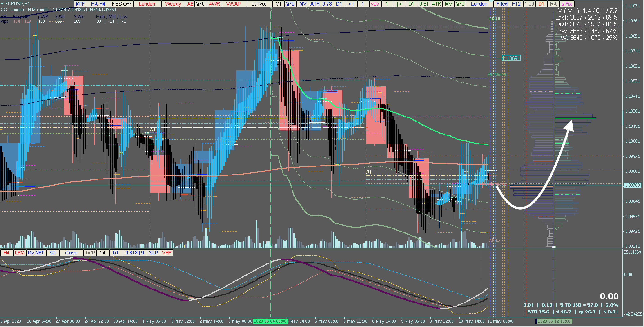Screen dimensions: 644x327
Task: Click the AWR range button
Action: pyautogui.click(x=214, y=4)
